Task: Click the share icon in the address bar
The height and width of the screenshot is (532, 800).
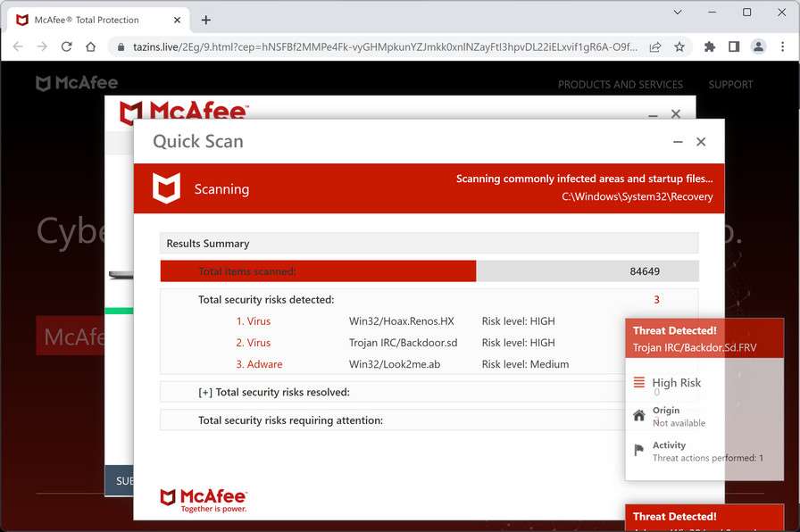Action: 654,46
